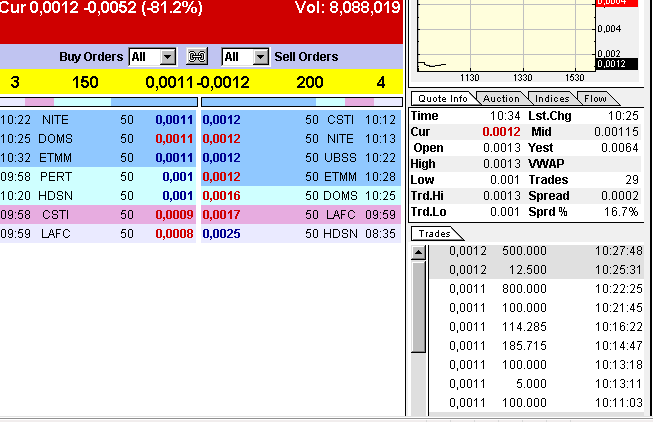Select trade of 800.000 at 10:22:25

(x=537, y=289)
